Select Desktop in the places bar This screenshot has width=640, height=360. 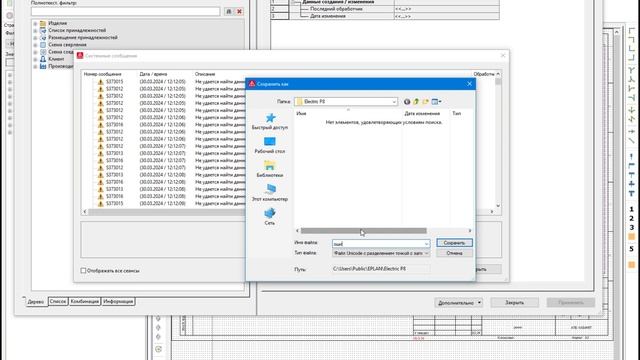coord(270,145)
